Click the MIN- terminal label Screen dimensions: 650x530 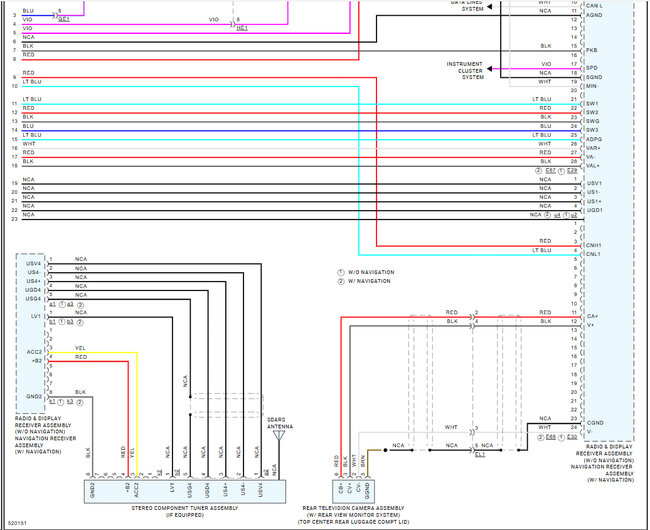coord(592,86)
